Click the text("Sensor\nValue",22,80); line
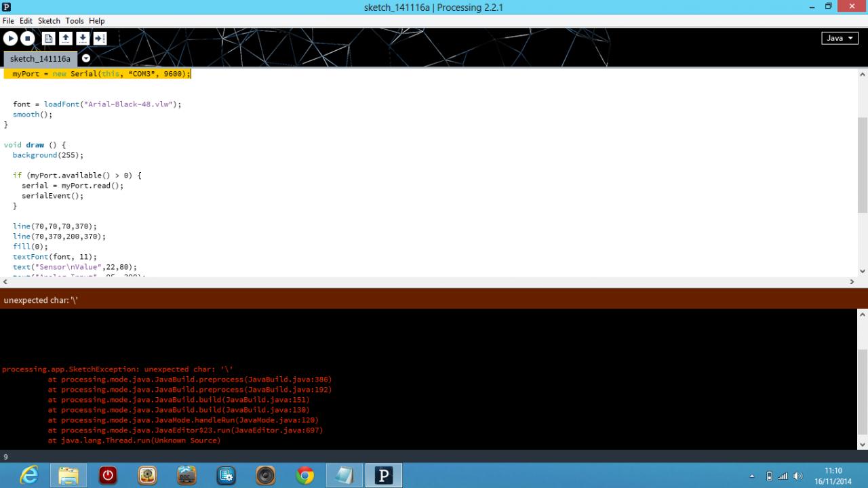 click(x=75, y=267)
